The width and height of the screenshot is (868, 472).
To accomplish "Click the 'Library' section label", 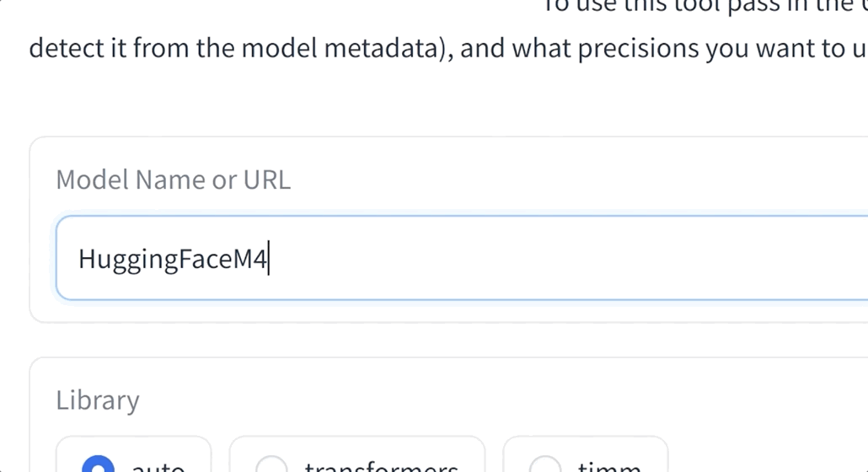I will pos(98,400).
